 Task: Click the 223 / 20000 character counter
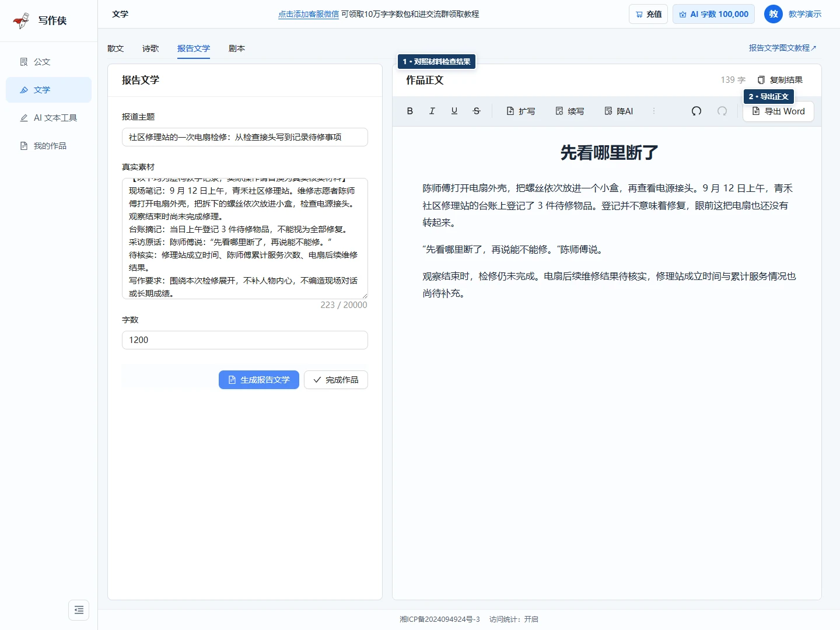(344, 305)
